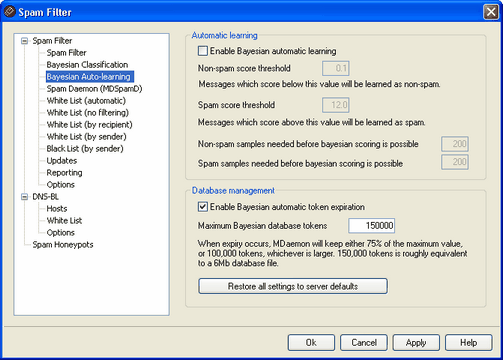The image size is (503, 360).
Task: Click 'Messages which score below this value' text
Action: click(319, 84)
